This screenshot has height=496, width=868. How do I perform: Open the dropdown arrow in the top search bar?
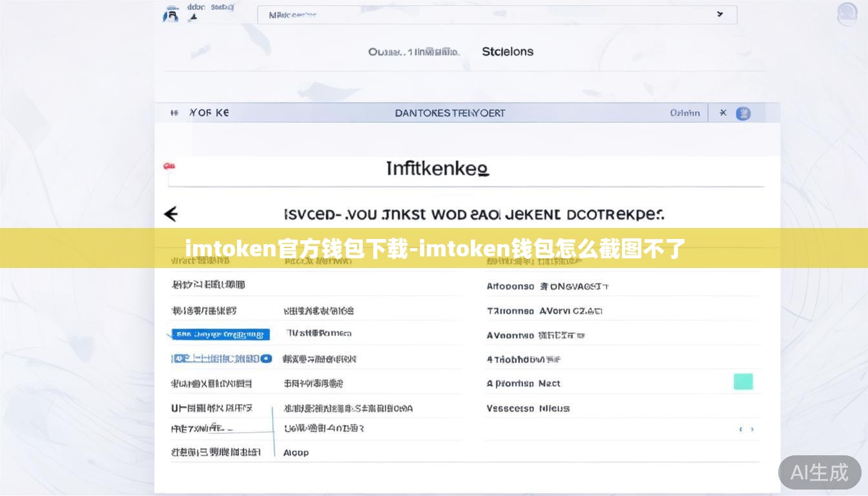click(x=719, y=14)
